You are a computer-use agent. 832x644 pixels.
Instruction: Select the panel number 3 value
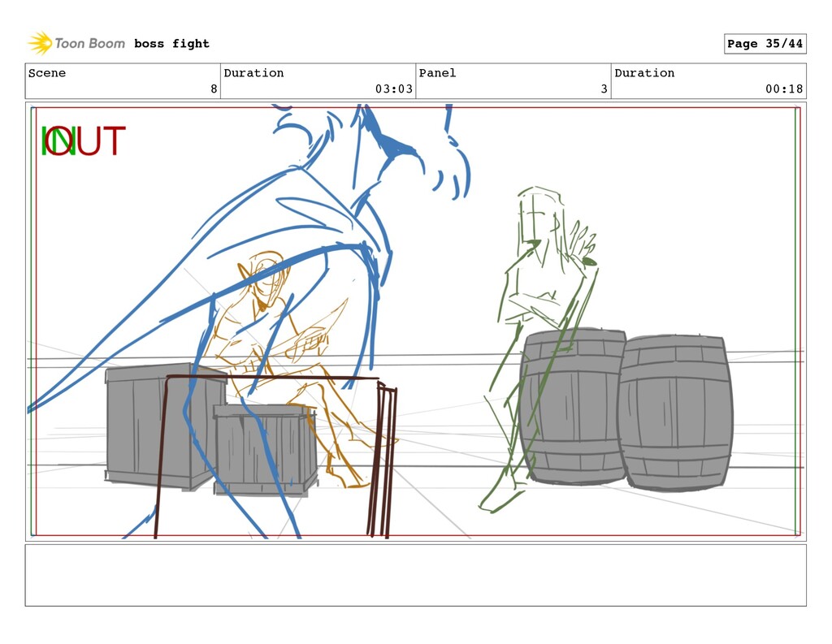pos(604,89)
